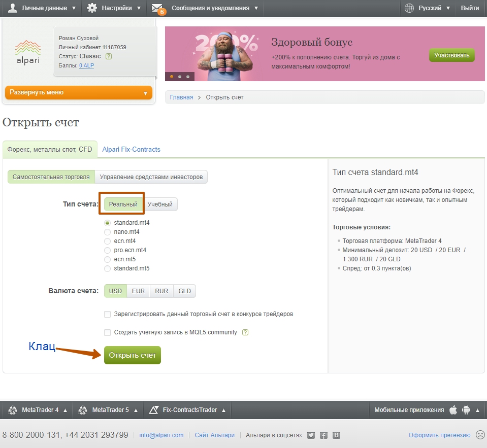Open Alpari's Twitter social icon
The width and height of the screenshot is (487, 448).
(311, 435)
